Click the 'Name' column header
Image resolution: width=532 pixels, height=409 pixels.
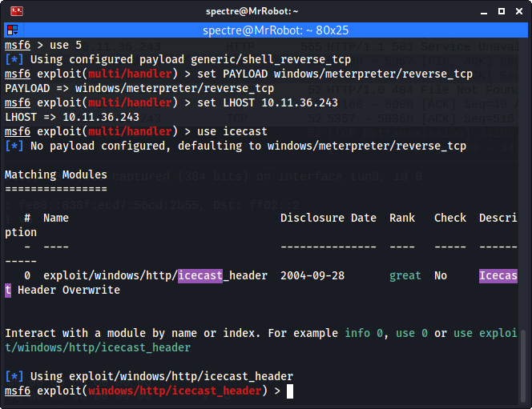coord(56,218)
